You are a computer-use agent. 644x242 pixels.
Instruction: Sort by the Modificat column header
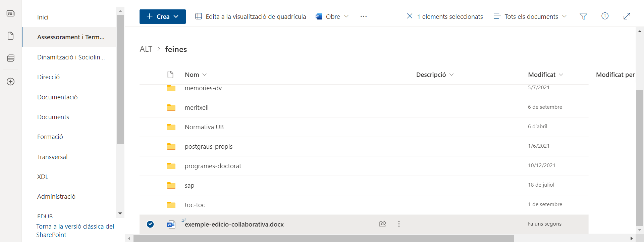pos(542,75)
